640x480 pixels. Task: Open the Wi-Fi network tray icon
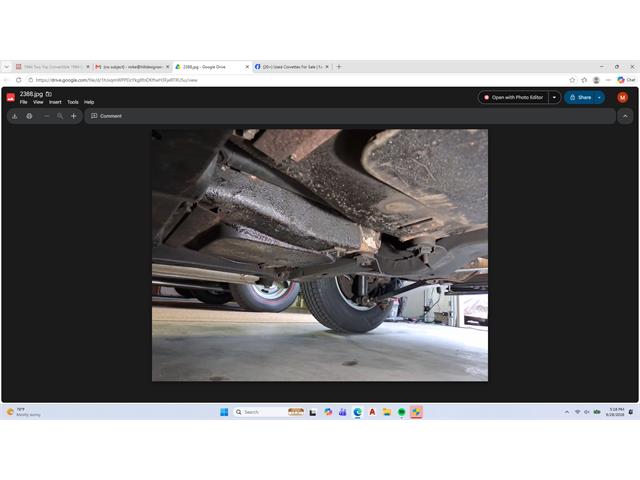coord(577,412)
